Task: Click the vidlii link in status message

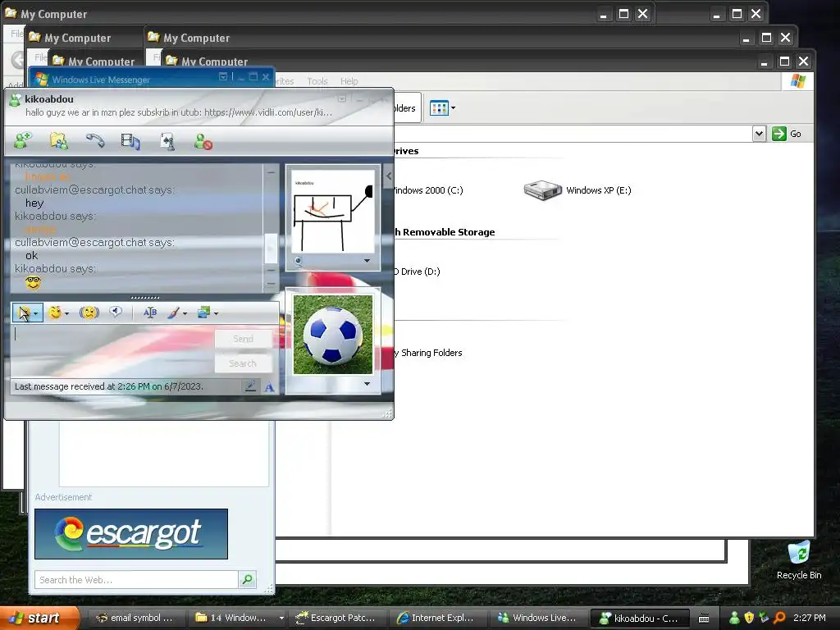Action: [x=268, y=112]
